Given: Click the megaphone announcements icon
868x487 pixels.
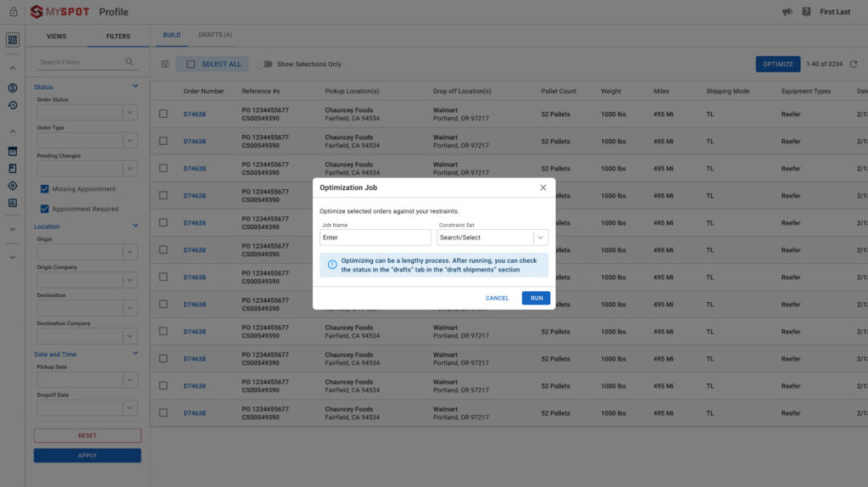Looking at the screenshot, I should (x=787, y=12).
